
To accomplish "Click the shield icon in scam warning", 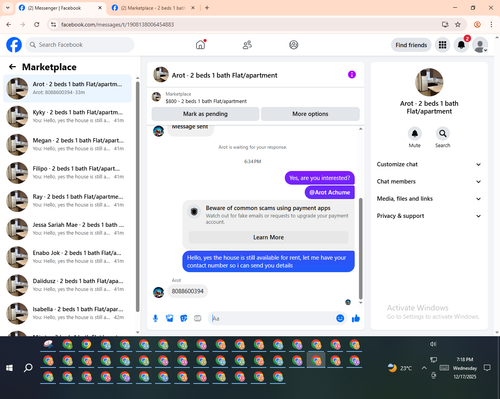I will (194, 211).
